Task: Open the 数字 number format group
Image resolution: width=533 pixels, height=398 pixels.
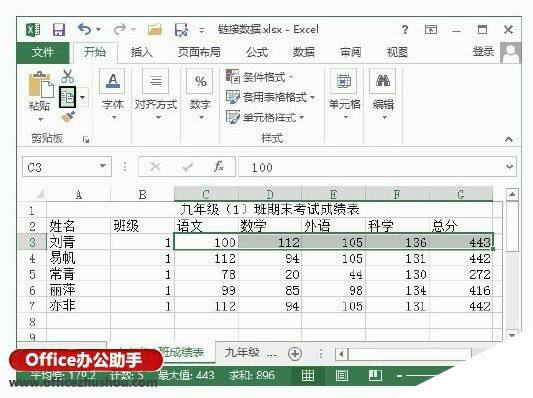Action: click(x=200, y=94)
